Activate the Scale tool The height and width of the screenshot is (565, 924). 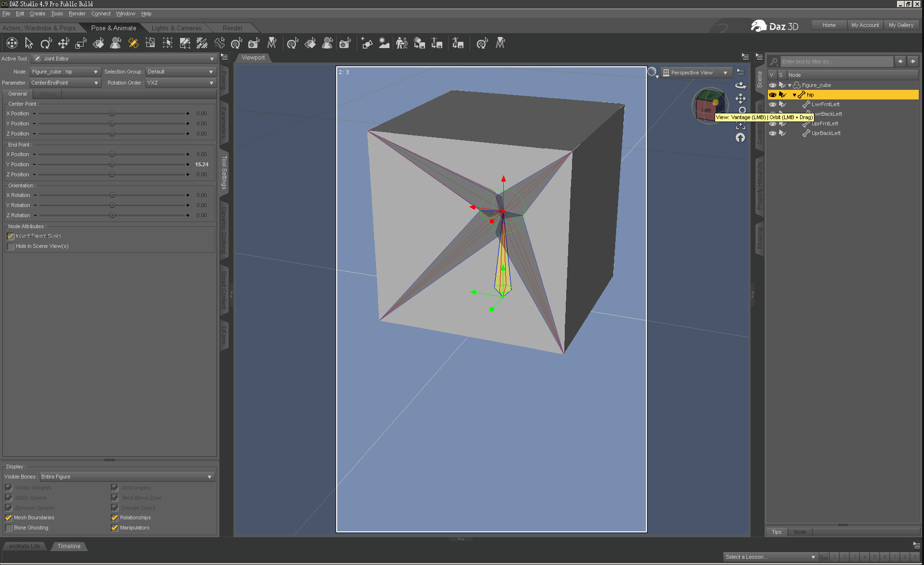point(81,43)
